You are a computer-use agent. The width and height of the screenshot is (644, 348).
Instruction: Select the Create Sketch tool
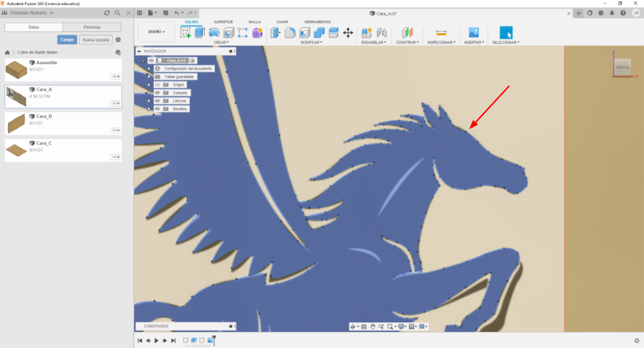pyautogui.click(x=186, y=33)
